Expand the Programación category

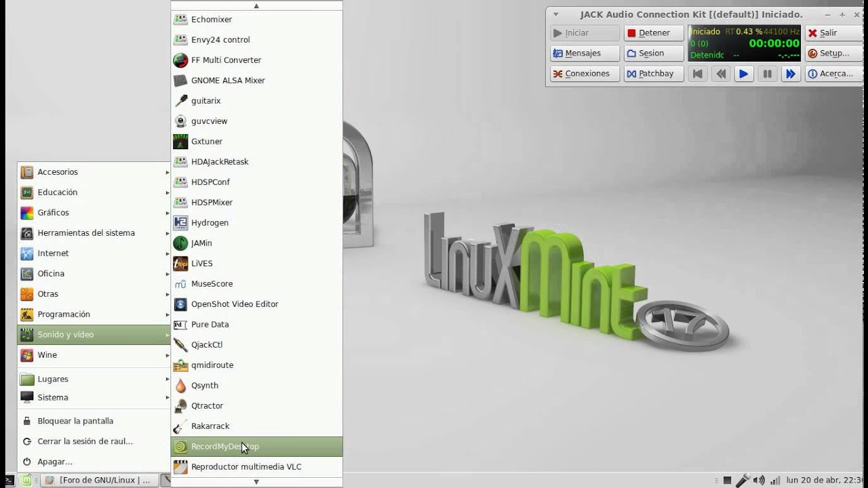pos(94,314)
